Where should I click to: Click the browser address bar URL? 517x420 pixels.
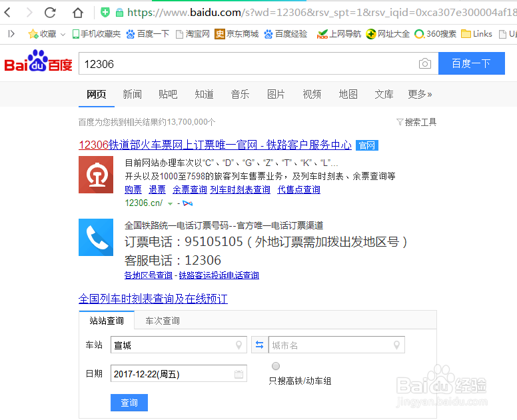tap(322, 13)
